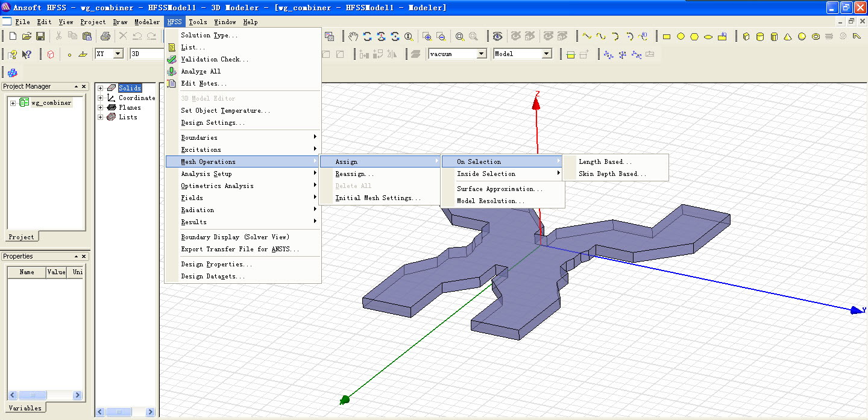The width and height of the screenshot is (868, 420).
Task: Expand the wg_combiner project tree node
Action: (13, 103)
